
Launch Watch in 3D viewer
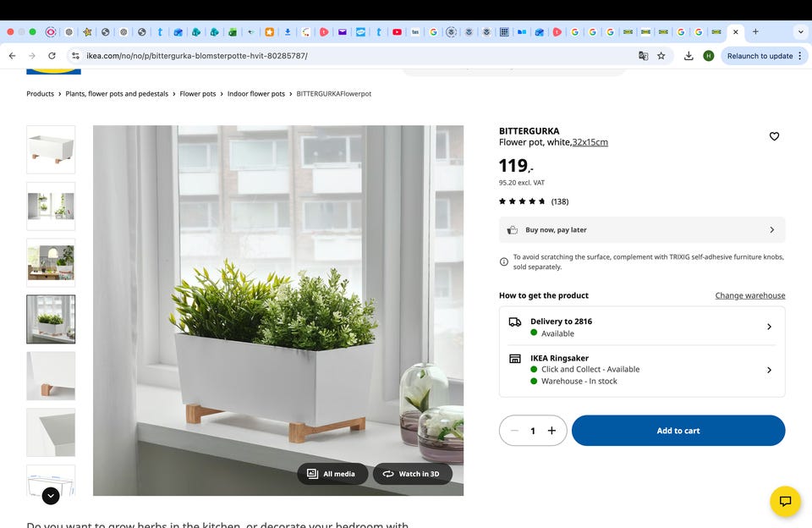[412, 474]
